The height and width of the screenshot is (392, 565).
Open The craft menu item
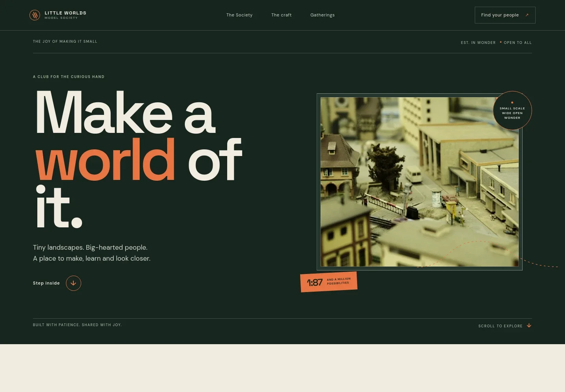281,15
